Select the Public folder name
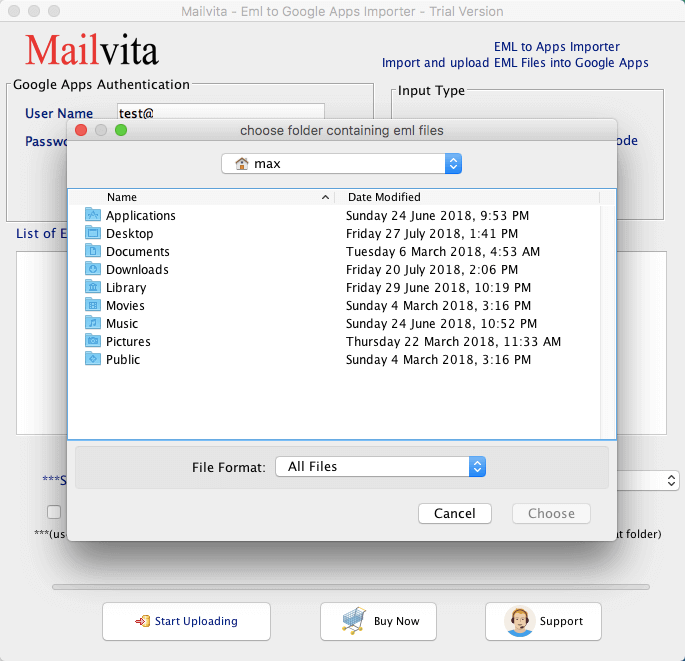The width and height of the screenshot is (685, 661). [x=123, y=360]
